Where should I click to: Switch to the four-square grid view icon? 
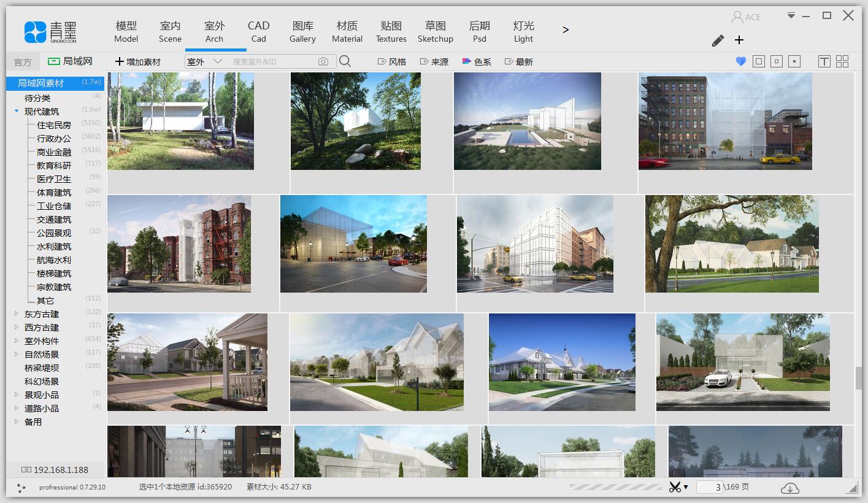pyautogui.click(x=842, y=61)
